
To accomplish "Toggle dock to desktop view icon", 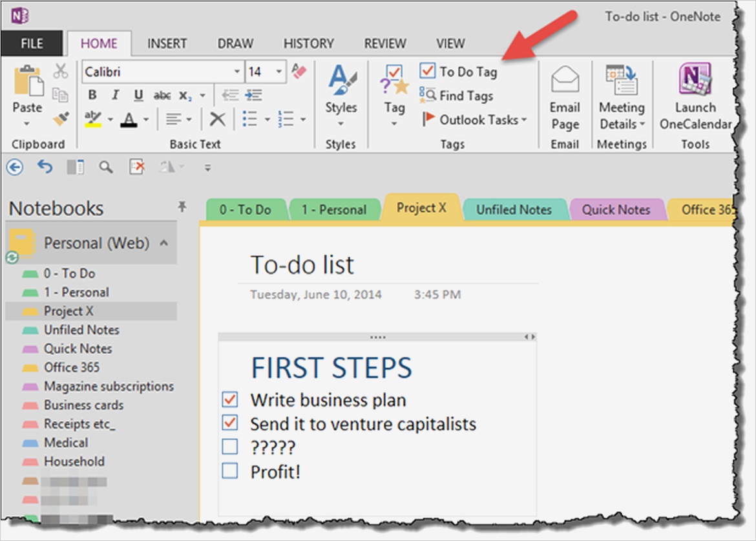I will (75, 167).
